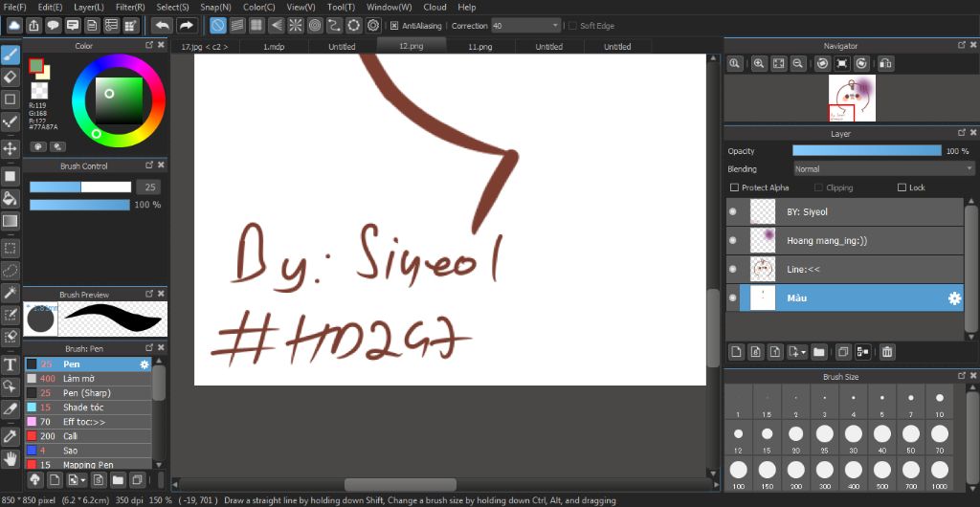Open the Blending mode dropdown
980x507 pixels.
[x=883, y=169]
